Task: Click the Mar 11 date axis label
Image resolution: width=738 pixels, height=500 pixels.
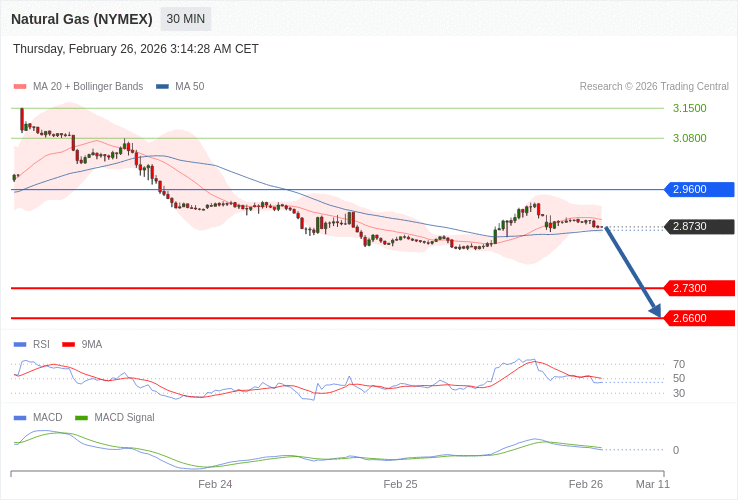Action: (x=653, y=484)
